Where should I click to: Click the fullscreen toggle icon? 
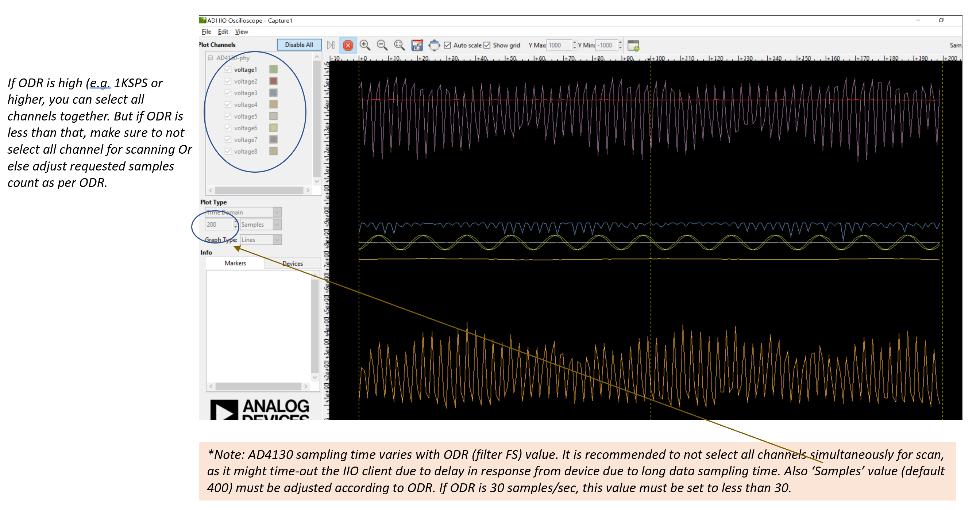tap(434, 45)
